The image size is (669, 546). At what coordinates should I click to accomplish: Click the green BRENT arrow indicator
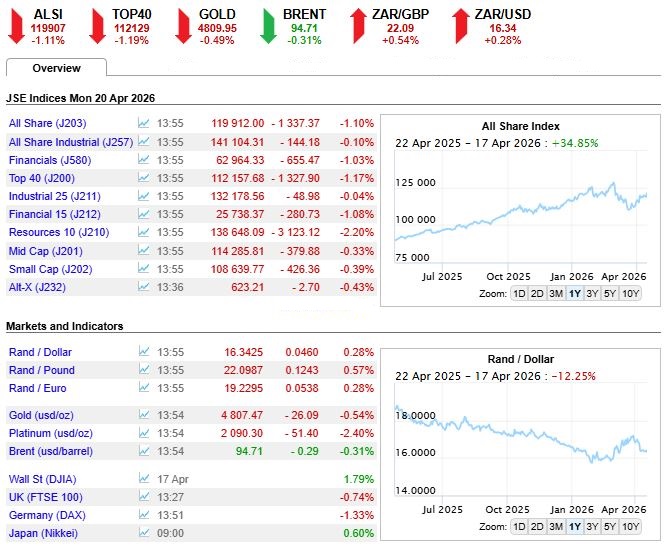[269, 27]
